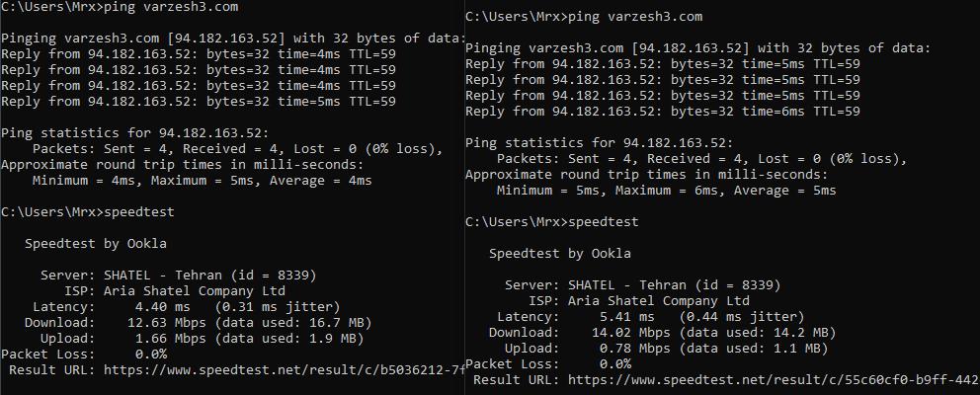Click the left 'Packet Loss: 0.0%' line

click(x=84, y=355)
